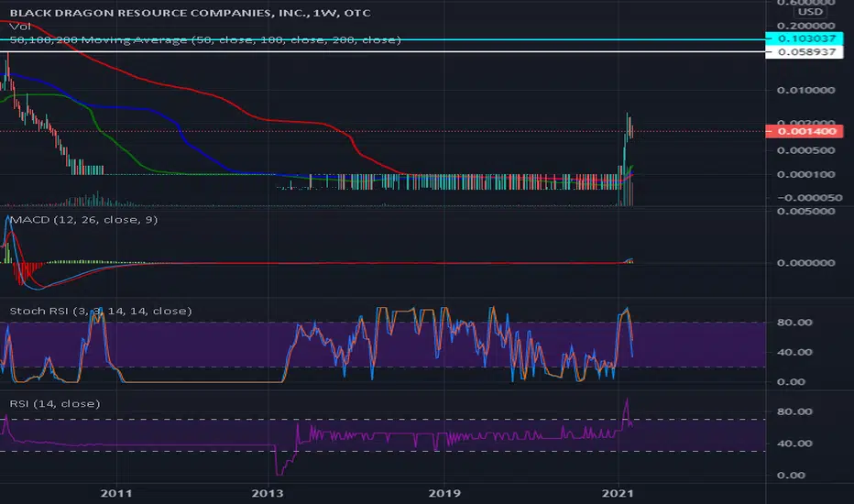The image size is (854, 504).
Task: Select the Vol indicator legend label
Action: click(x=20, y=27)
